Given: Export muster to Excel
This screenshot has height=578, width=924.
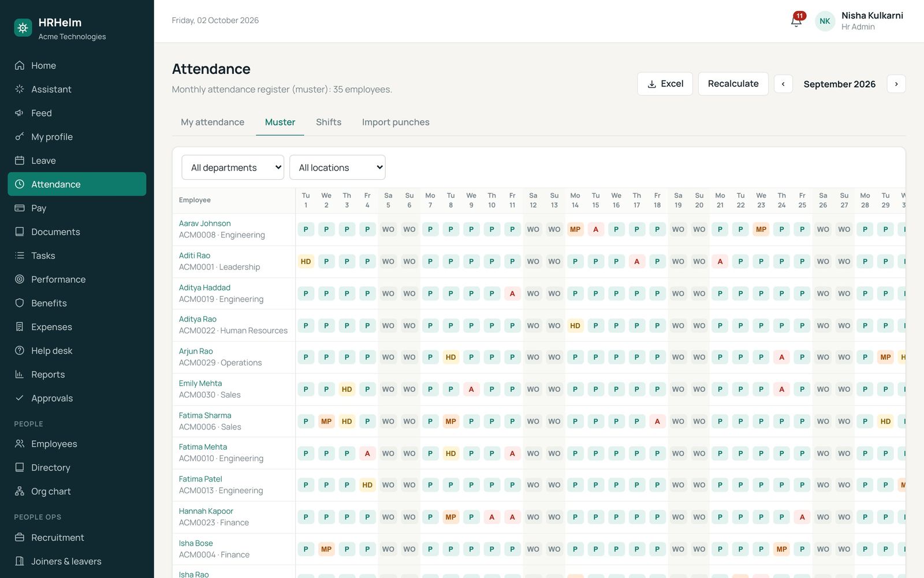Looking at the screenshot, I should pyautogui.click(x=665, y=84).
